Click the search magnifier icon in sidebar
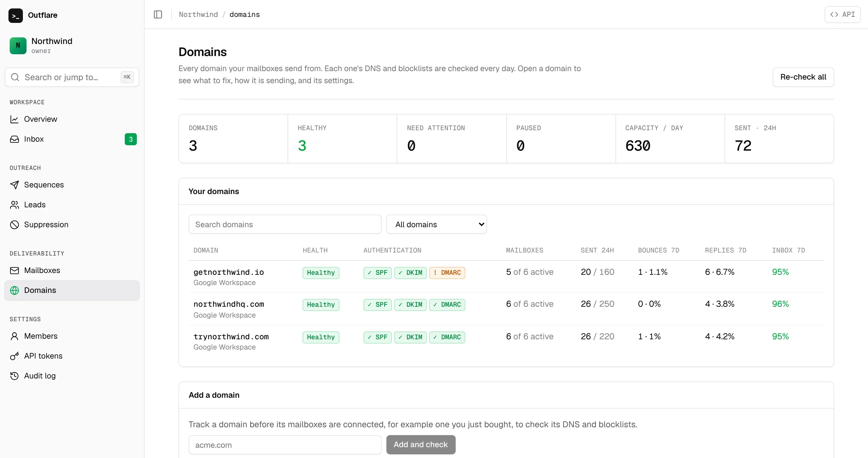Screen dimensions: 868x458 coord(15,77)
